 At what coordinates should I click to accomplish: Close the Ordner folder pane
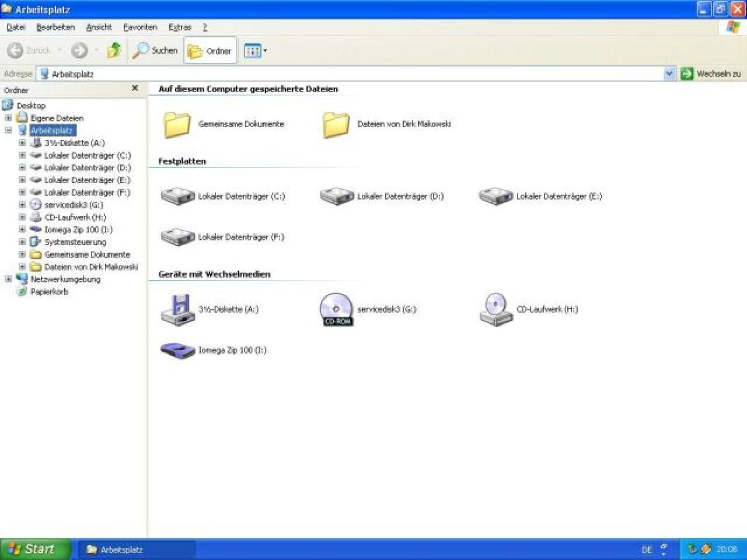coord(135,89)
